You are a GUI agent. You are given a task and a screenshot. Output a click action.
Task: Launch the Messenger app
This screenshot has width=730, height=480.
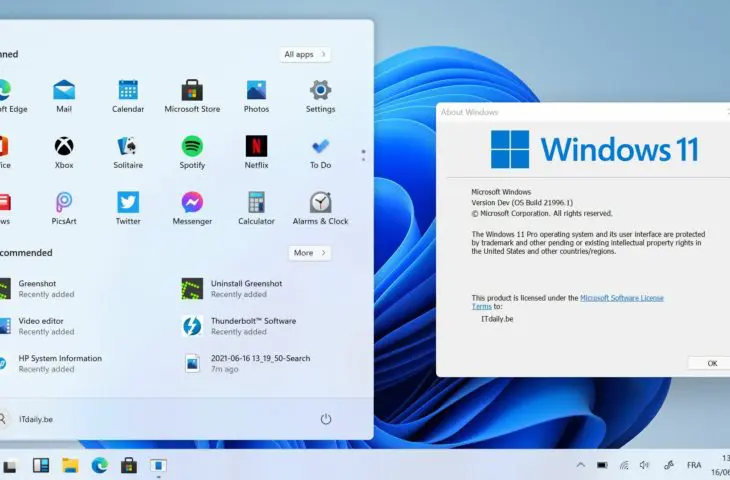pos(192,209)
